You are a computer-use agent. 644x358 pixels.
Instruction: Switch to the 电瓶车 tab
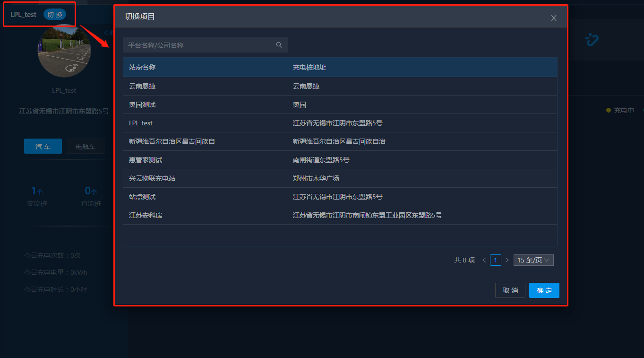(x=86, y=147)
